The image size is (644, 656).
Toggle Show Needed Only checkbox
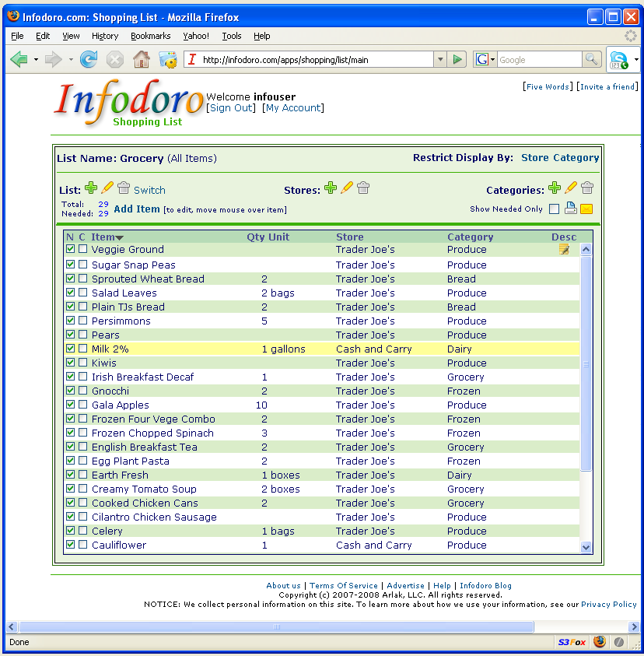click(554, 209)
